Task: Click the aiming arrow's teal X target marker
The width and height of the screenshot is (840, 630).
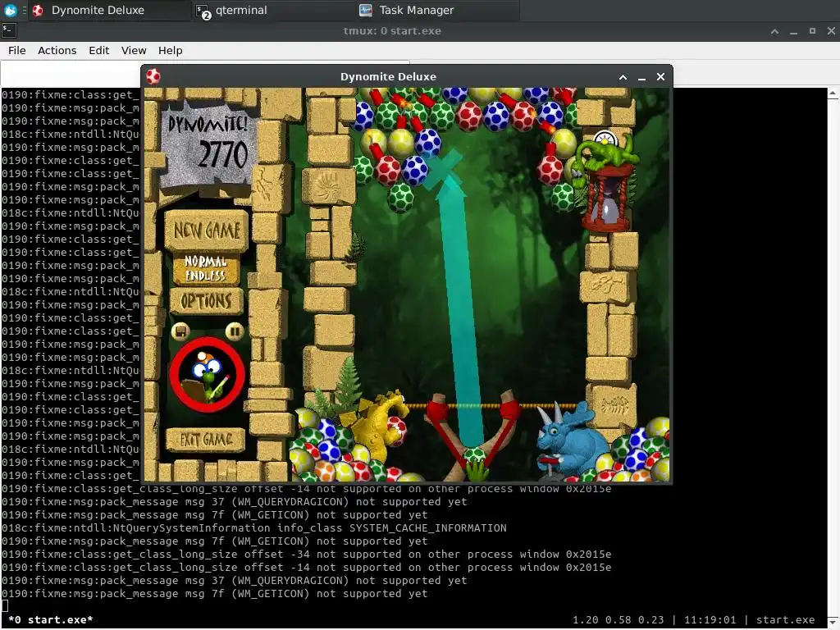Action: 444,169
